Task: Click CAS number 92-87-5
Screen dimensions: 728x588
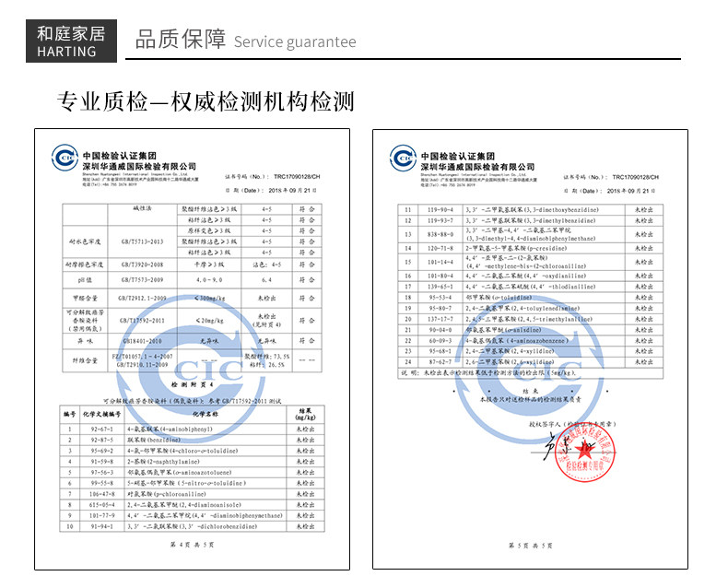Action: tap(101, 440)
